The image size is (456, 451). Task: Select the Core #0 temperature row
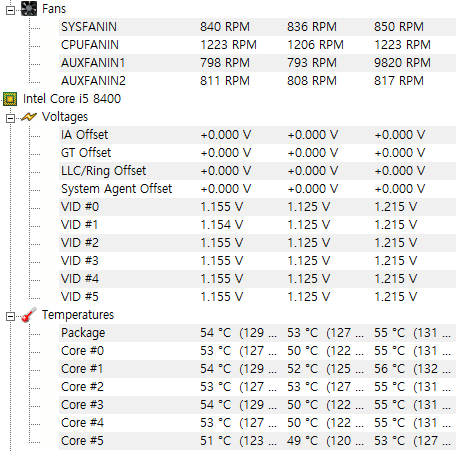[x=257, y=351]
